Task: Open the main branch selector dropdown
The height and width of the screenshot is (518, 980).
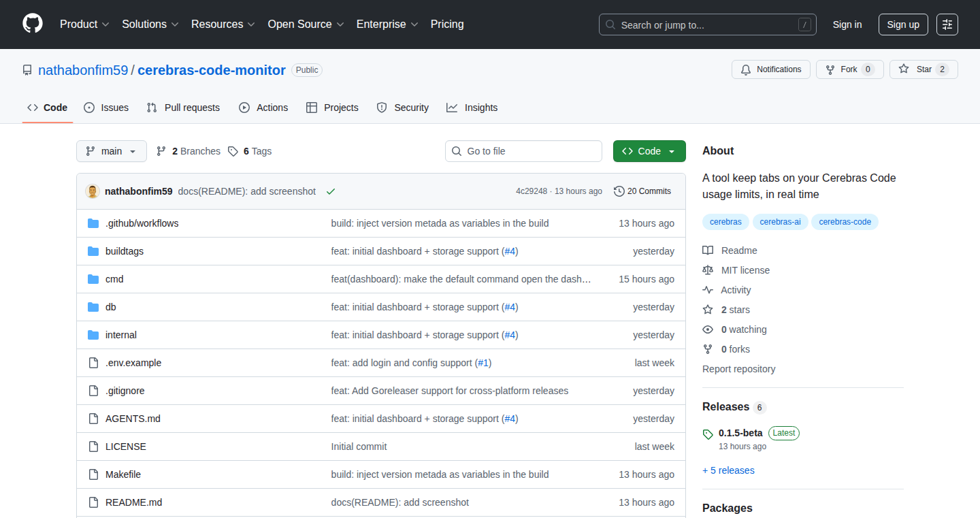Action: click(x=112, y=151)
